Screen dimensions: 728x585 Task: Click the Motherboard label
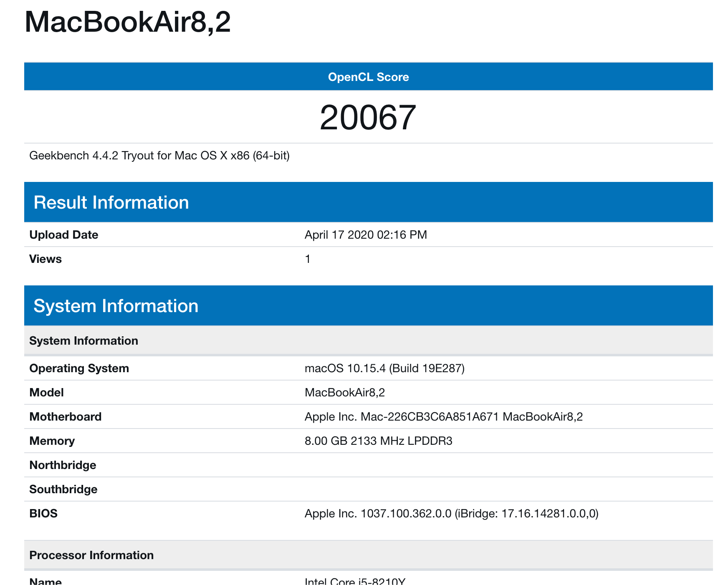point(66,416)
